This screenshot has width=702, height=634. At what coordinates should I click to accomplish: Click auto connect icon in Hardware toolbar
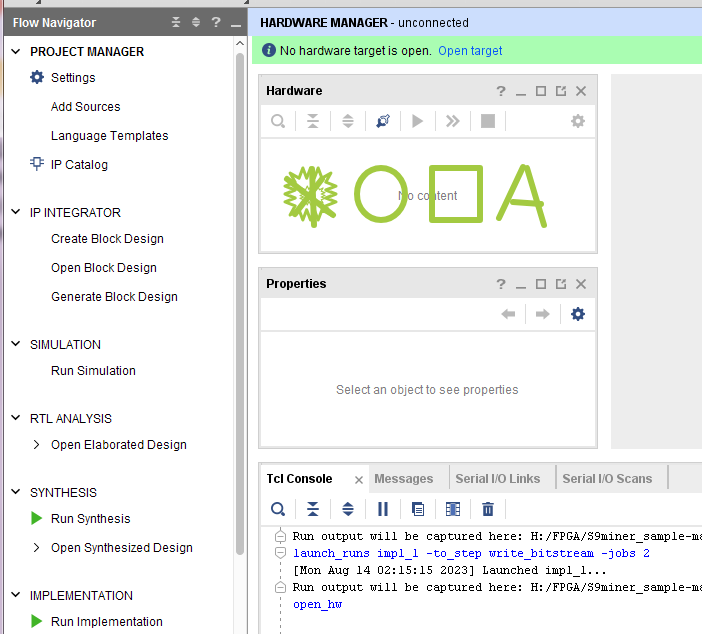pos(383,121)
